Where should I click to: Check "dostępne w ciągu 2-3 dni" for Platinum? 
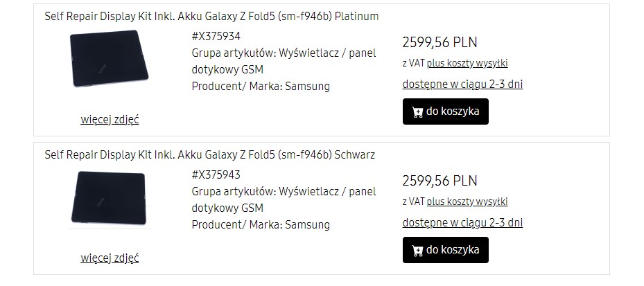pyautogui.click(x=462, y=84)
